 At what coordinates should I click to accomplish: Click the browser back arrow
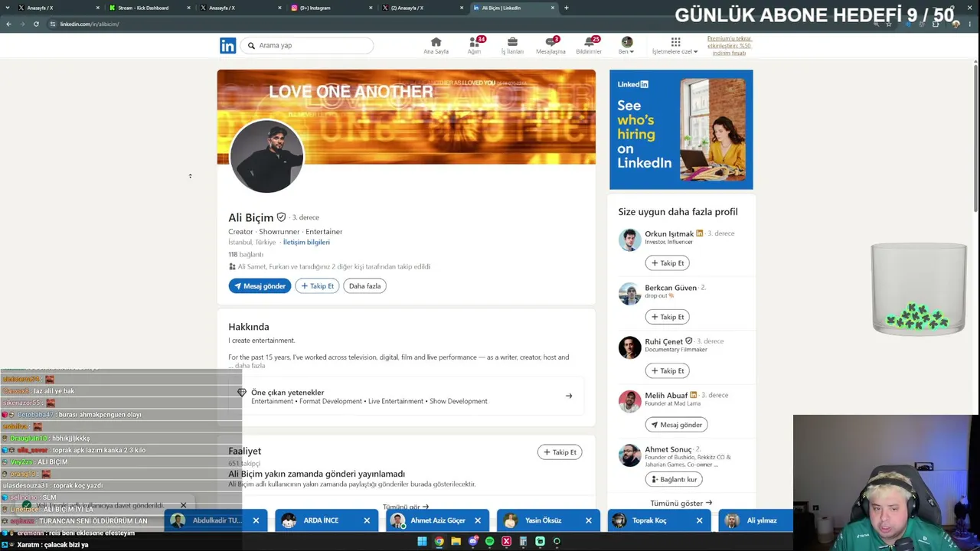click(9, 24)
